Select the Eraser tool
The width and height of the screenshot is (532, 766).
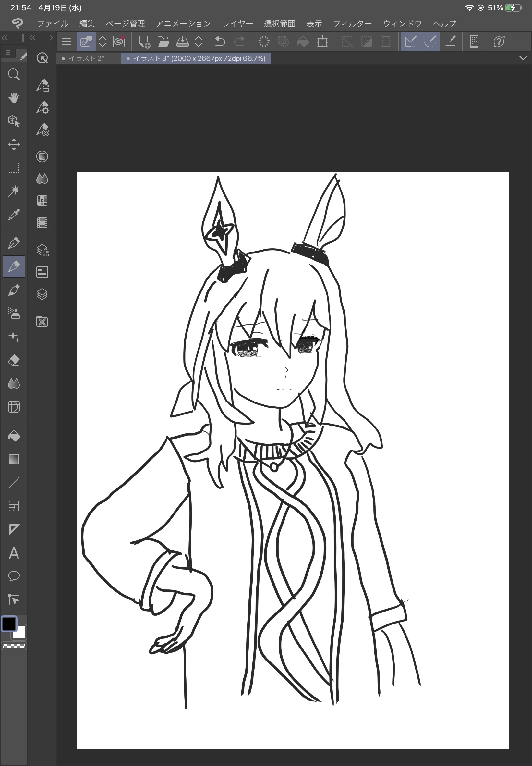point(14,360)
